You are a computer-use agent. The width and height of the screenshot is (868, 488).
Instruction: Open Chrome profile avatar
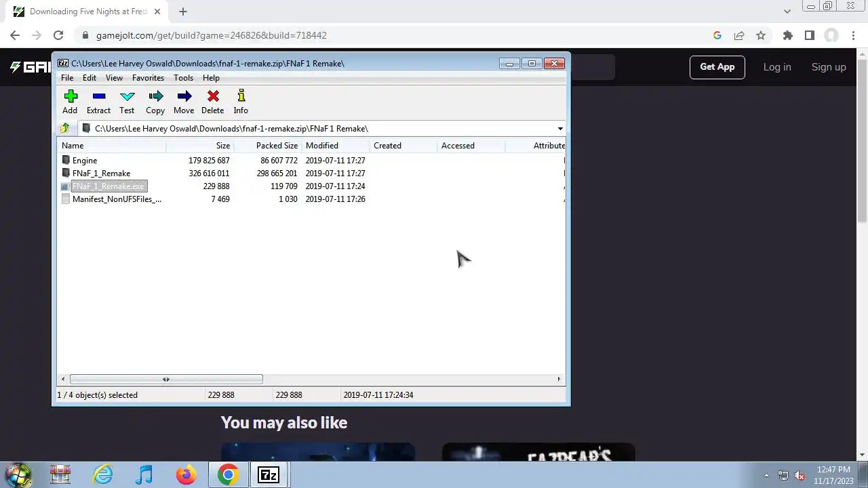[831, 35]
